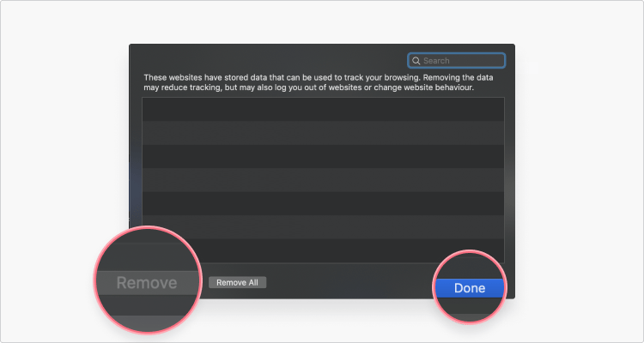
Task: Select the fifth row of the website list
Action: coord(322,203)
